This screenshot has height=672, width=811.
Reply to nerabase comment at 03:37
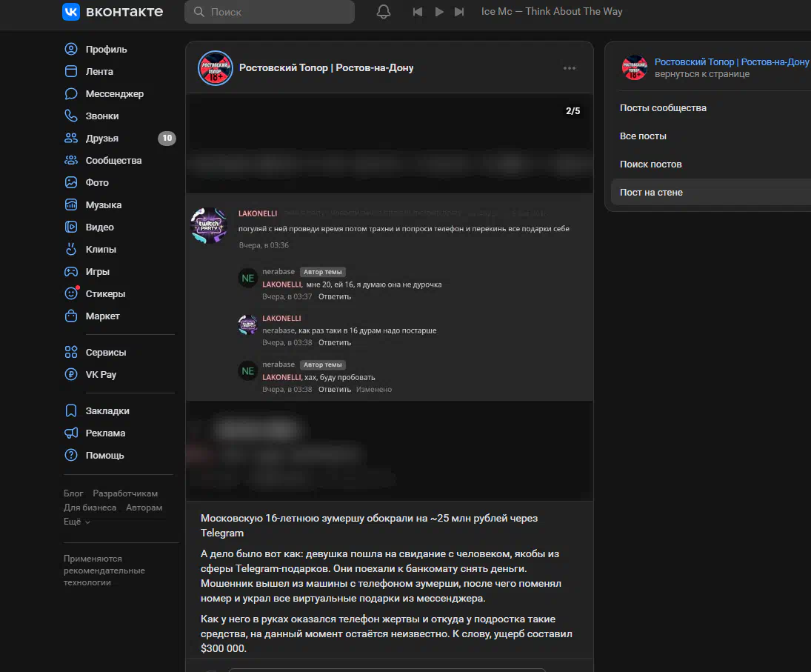point(335,296)
